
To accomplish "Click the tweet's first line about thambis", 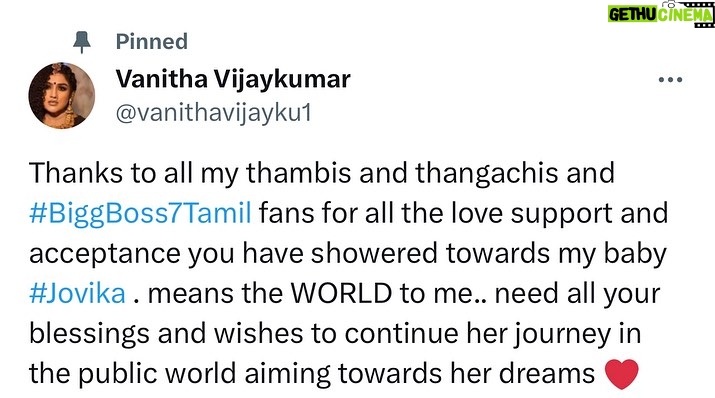I will point(322,174).
